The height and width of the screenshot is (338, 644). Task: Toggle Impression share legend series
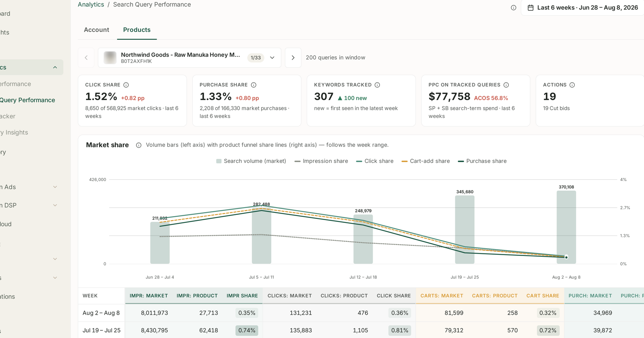pyautogui.click(x=321, y=161)
